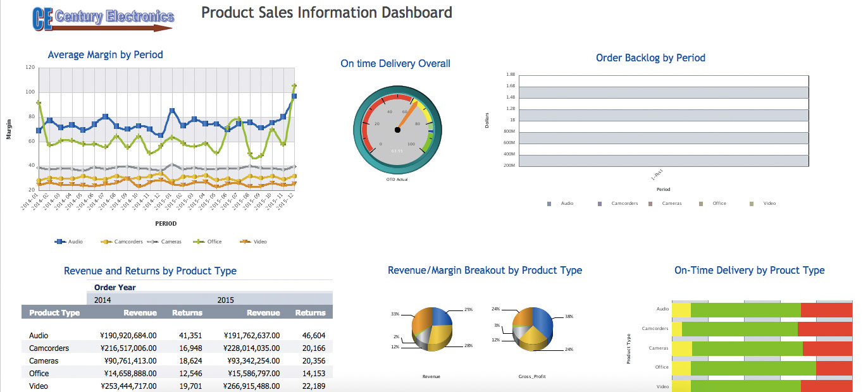Select Camcorders legend marker in Average Margin chart
This screenshot has height=392, width=868.
point(106,242)
